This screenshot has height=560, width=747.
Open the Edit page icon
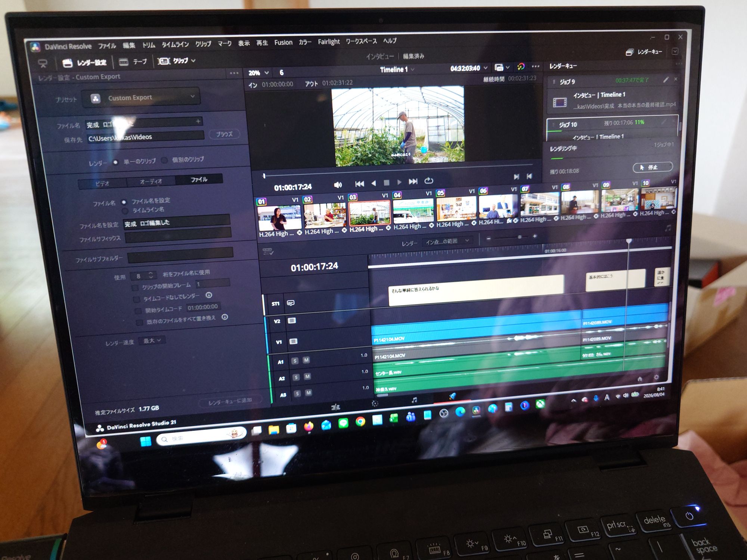[x=335, y=407]
